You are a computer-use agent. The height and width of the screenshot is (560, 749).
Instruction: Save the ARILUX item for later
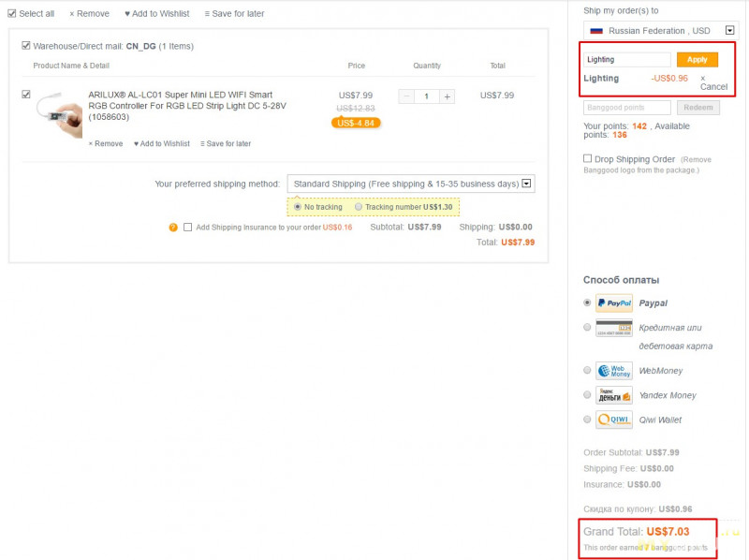(x=226, y=143)
